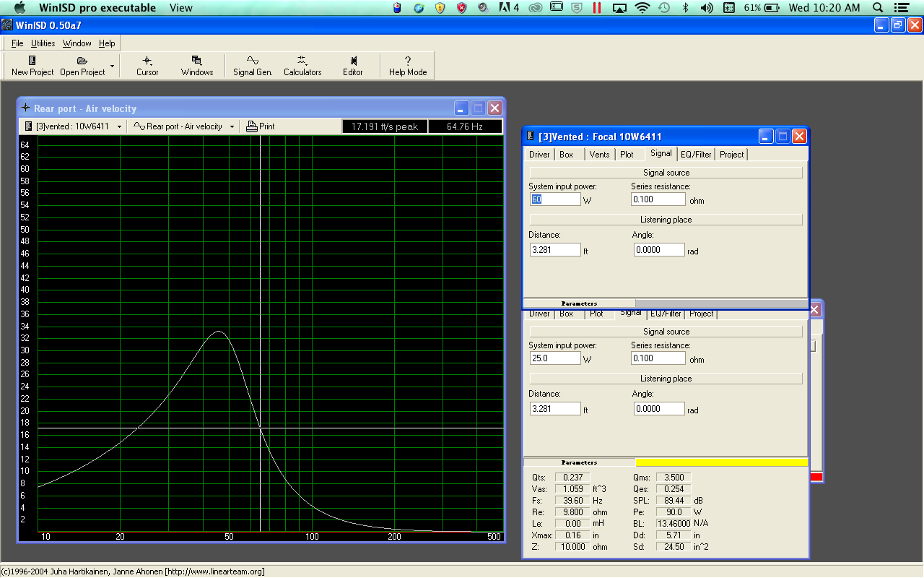Click the Qms value 3.500

674,478
